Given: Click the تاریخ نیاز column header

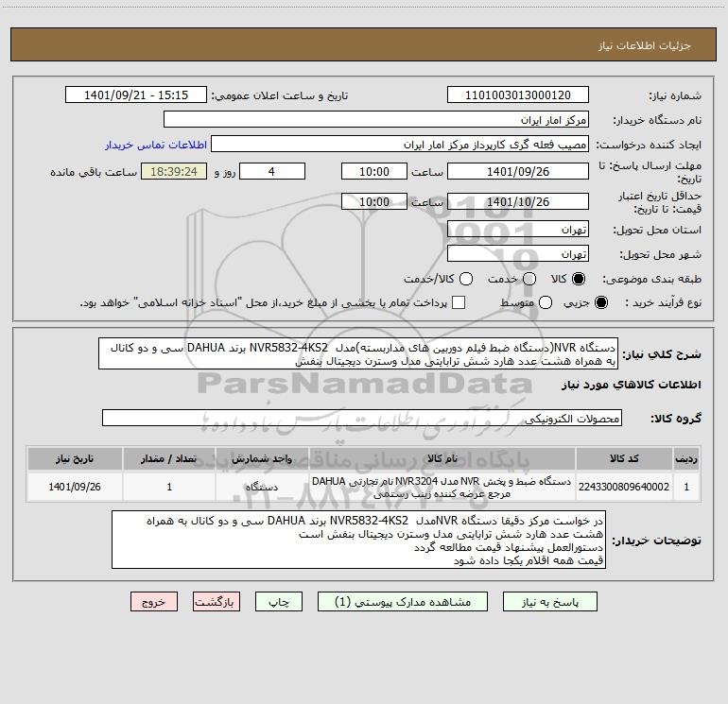Looking at the screenshot, I should pyautogui.click(x=75, y=458).
